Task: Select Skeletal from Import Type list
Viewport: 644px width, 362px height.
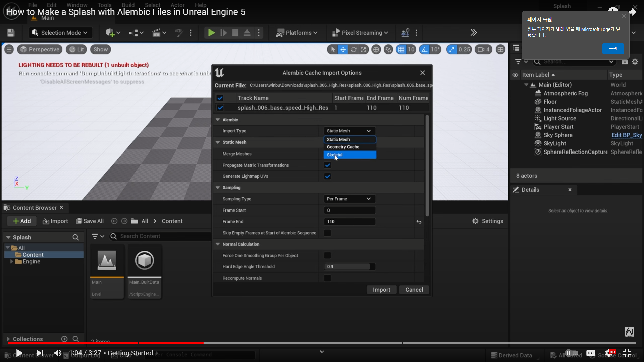Action: tap(350, 155)
